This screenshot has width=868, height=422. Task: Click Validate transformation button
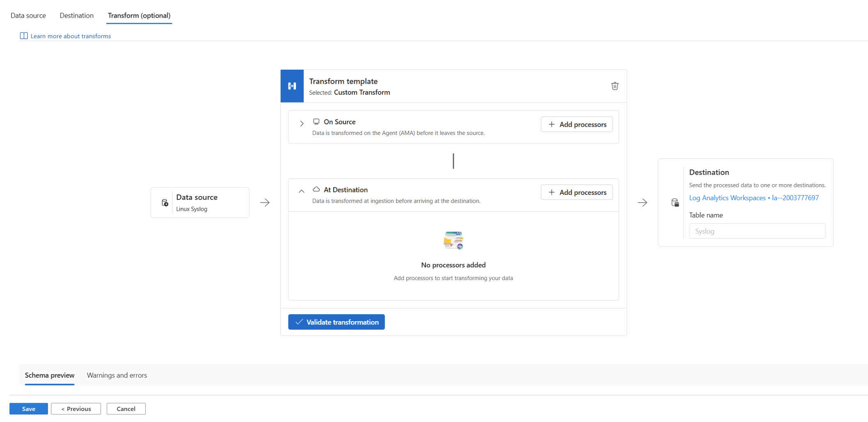tap(336, 322)
